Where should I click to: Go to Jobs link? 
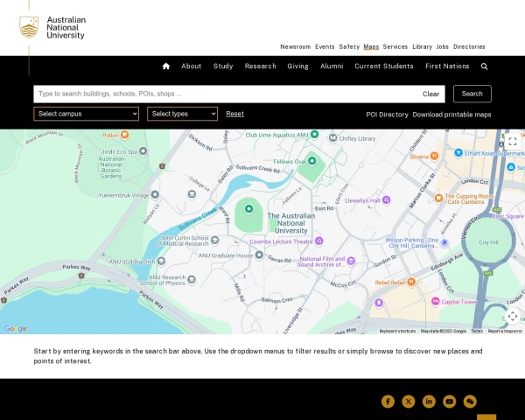[442, 47]
